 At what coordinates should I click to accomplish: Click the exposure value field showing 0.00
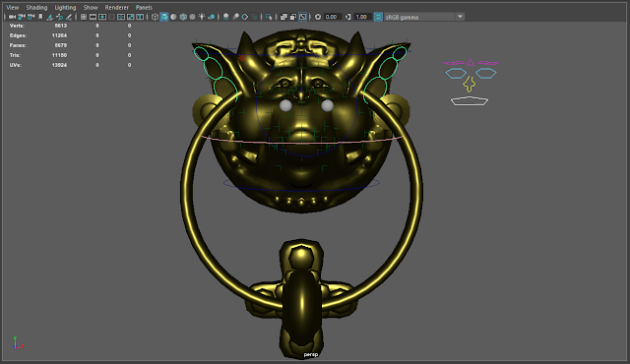(x=333, y=17)
